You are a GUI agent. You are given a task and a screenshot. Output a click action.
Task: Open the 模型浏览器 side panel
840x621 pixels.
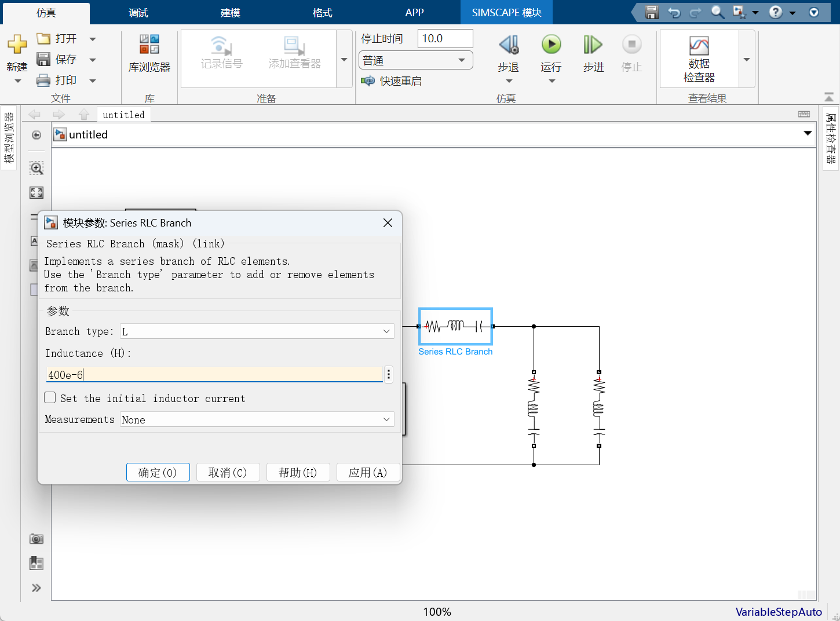click(9, 138)
